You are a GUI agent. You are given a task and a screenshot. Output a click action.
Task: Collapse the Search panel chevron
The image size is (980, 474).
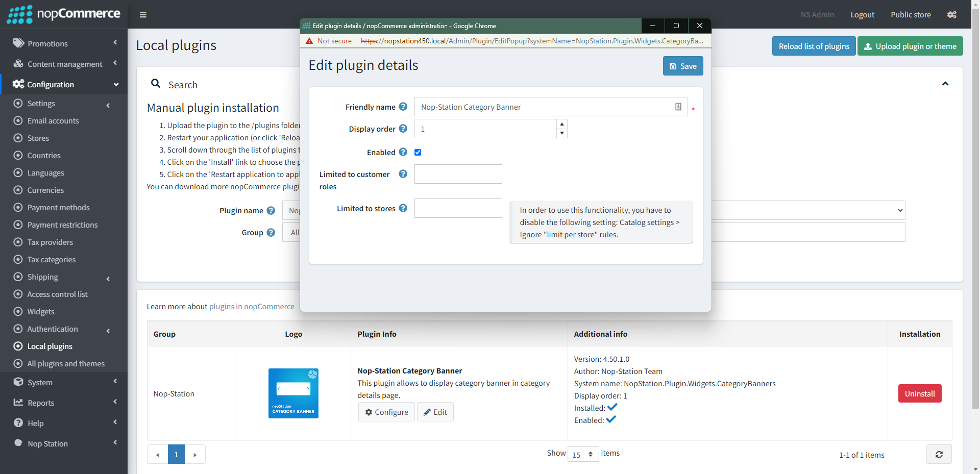tap(945, 84)
